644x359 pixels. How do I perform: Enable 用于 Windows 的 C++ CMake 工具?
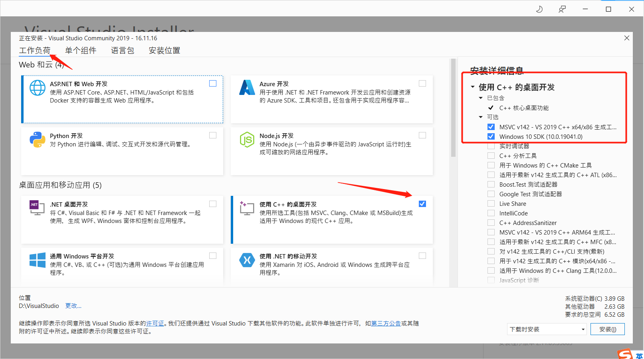click(491, 165)
